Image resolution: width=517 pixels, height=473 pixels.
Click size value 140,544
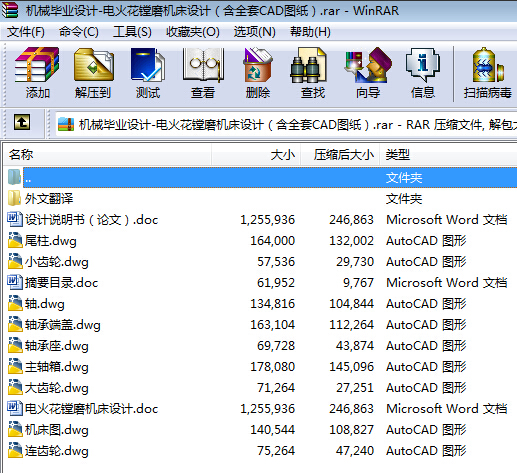point(272,430)
